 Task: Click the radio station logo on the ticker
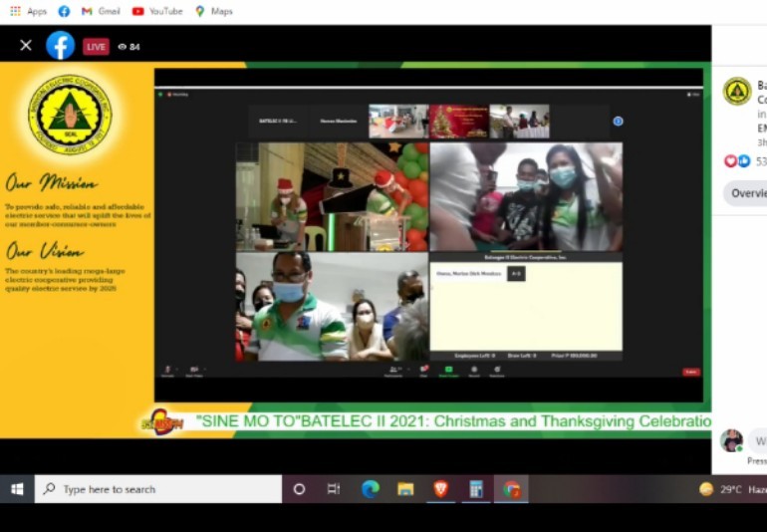(163, 420)
